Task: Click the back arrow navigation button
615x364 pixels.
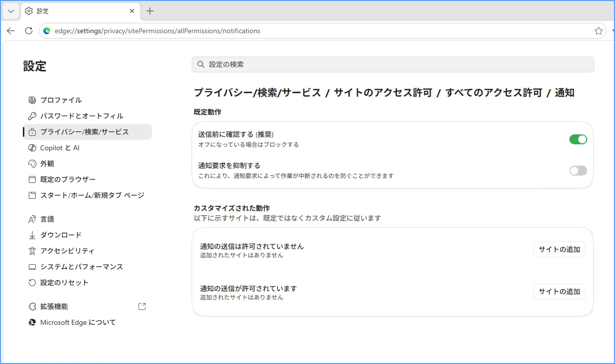Action: click(11, 31)
